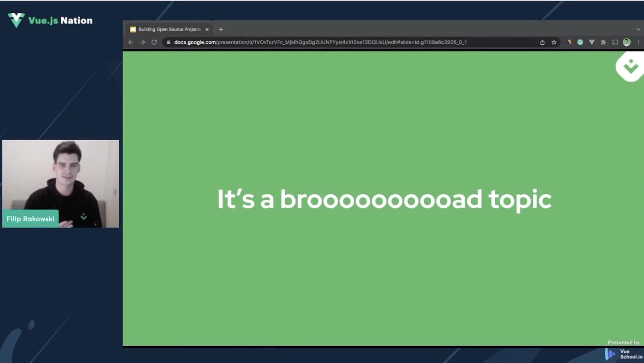Click the Vue School.io logo

(624, 354)
